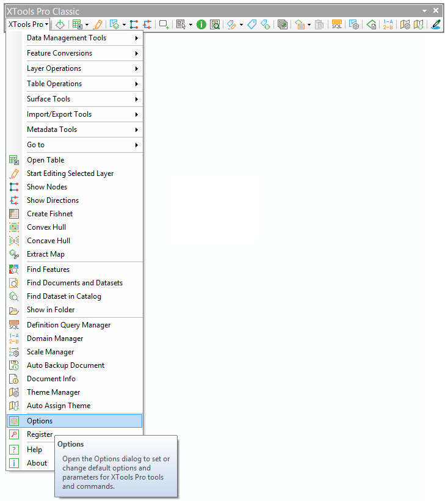448x501 pixels.
Task: Choose Start Editing Selected Layer menu entry
Action: pos(74,174)
